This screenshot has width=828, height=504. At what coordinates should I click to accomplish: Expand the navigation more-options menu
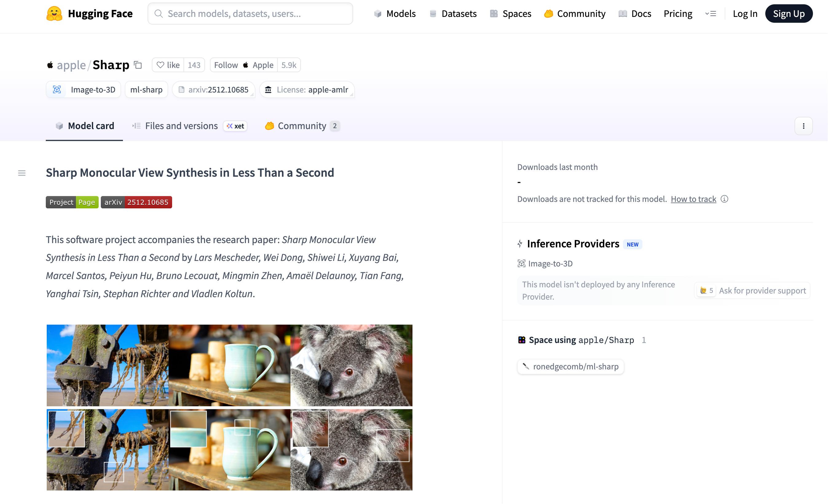pos(711,14)
